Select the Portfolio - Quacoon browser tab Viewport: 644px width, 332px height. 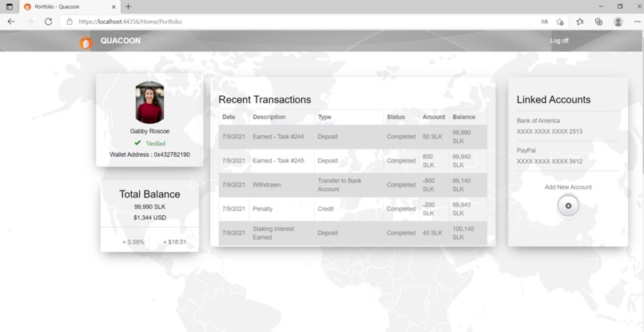(x=70, y=7)
